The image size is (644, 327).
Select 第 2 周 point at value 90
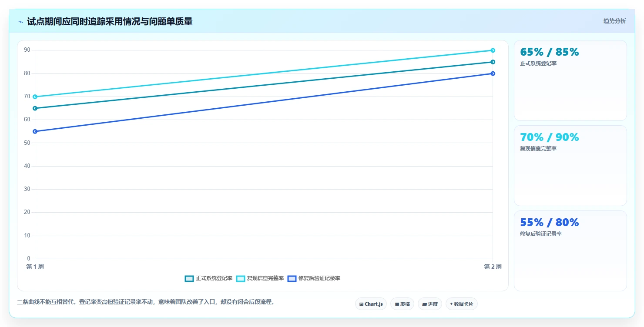[x=493, y=50]
